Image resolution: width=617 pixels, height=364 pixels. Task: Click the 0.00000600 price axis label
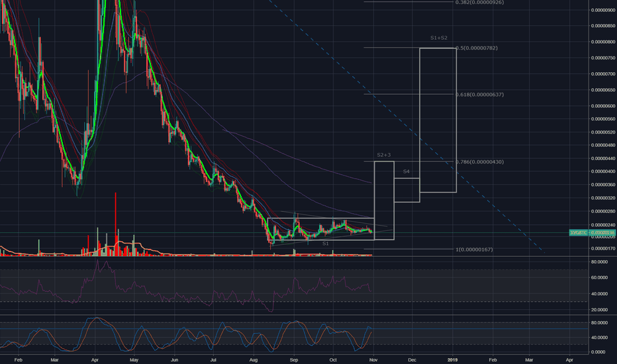603,106
